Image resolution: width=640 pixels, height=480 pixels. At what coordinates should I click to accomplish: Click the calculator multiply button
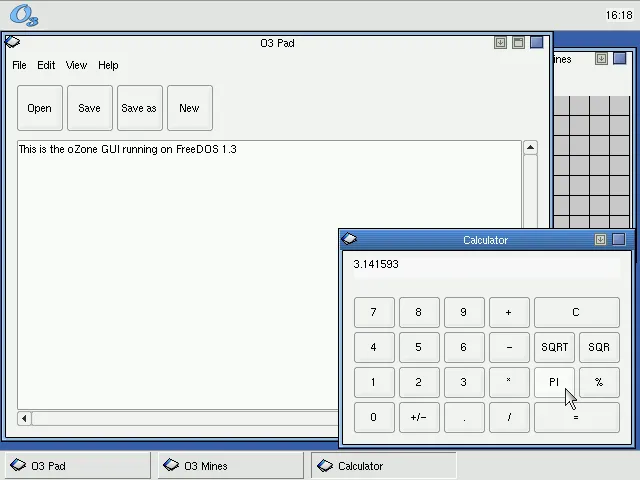point(509,382)
